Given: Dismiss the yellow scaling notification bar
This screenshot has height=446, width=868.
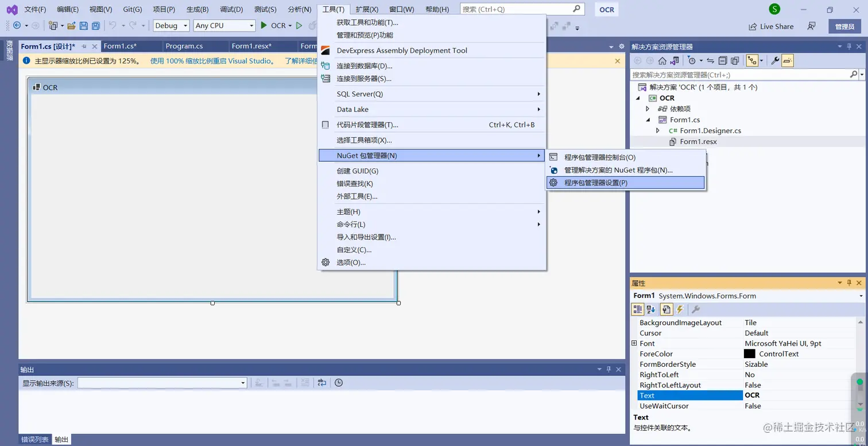Looking at the screenshot, I should click(618, 61).
